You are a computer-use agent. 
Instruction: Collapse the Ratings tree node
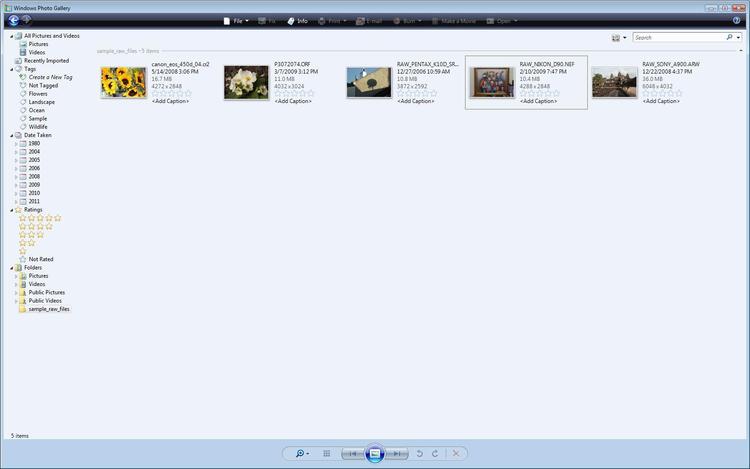click(11, 210)
